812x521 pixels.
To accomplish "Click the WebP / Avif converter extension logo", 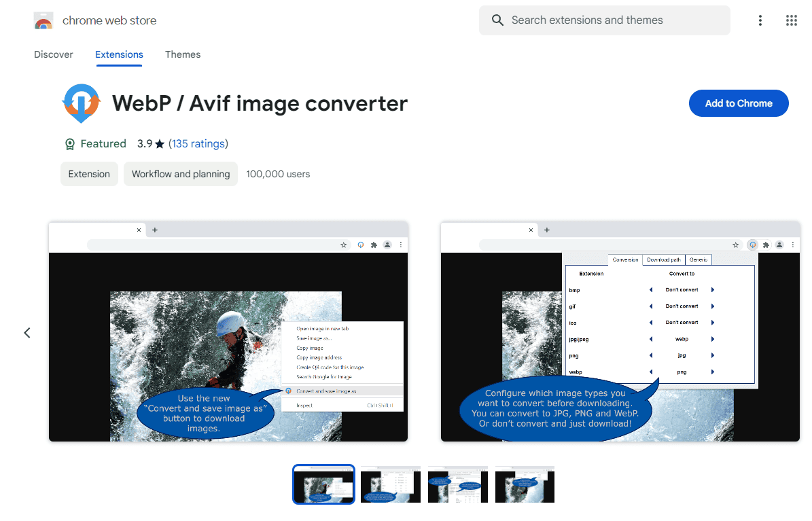I will pyautogui.click(x=82, y=103).
